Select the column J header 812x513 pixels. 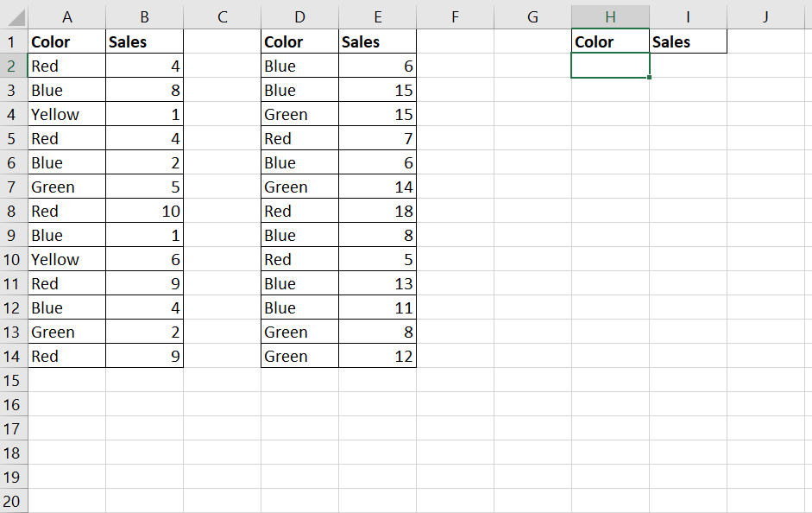tap(765, 16)
